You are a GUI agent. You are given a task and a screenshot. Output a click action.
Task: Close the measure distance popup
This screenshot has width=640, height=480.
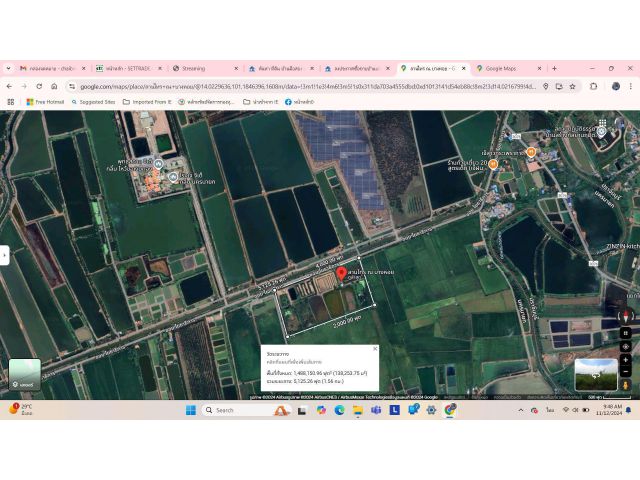pos(375,348)
